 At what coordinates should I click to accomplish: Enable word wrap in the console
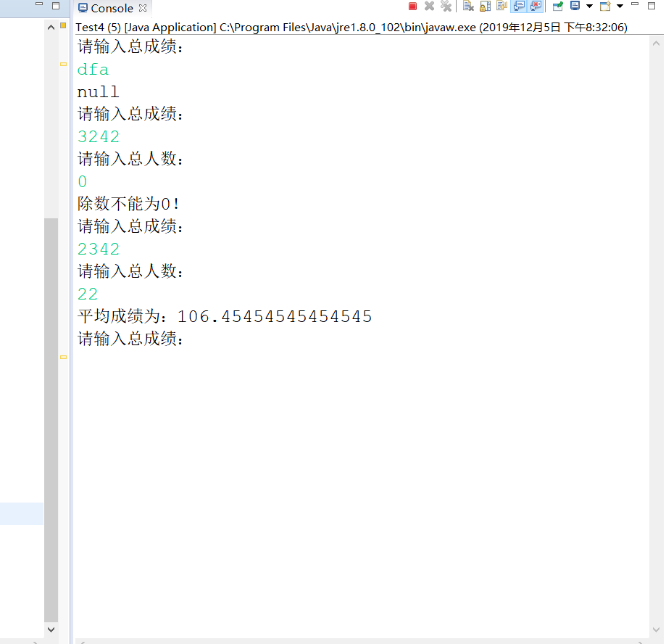[501, 6]
